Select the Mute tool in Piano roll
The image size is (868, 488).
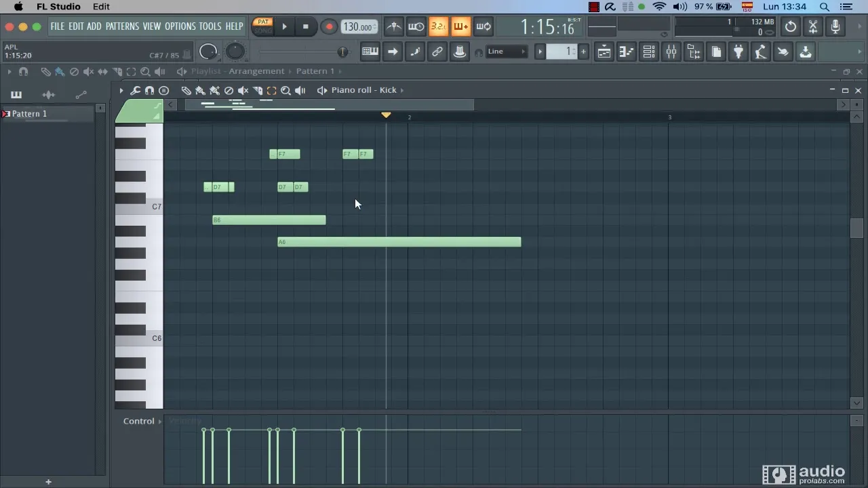[x=243, y=90]
